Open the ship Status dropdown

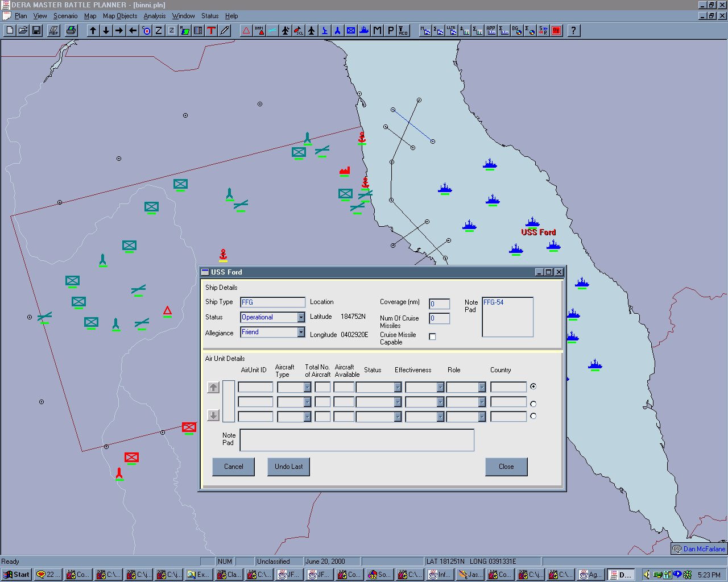pos(301,317)
